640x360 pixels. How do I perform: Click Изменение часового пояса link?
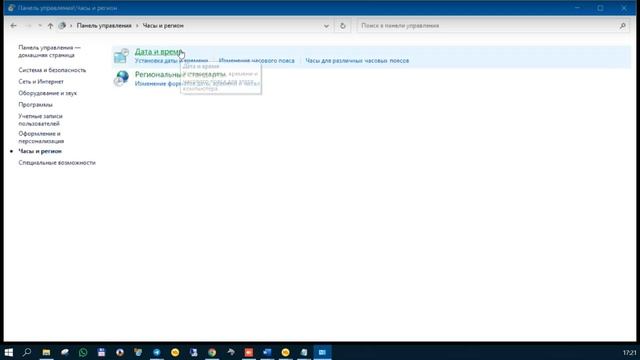[256, 61]
